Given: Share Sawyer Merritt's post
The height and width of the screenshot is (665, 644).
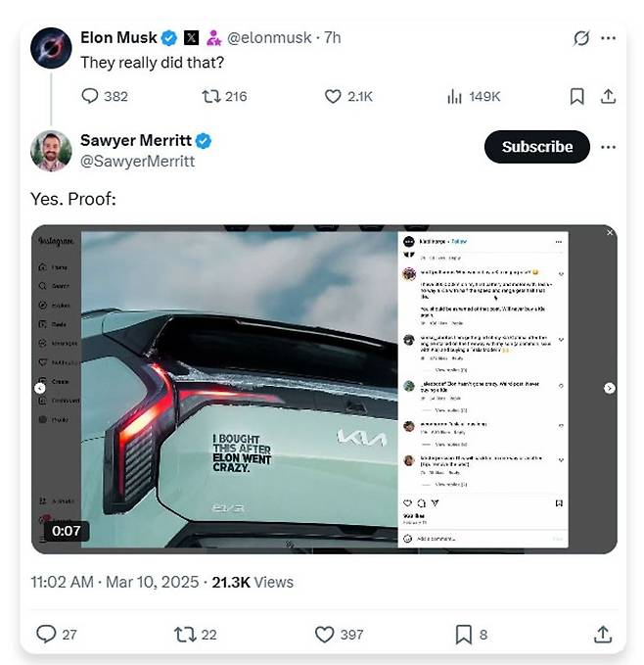Looking at the screenshot, I should point(603,635).
